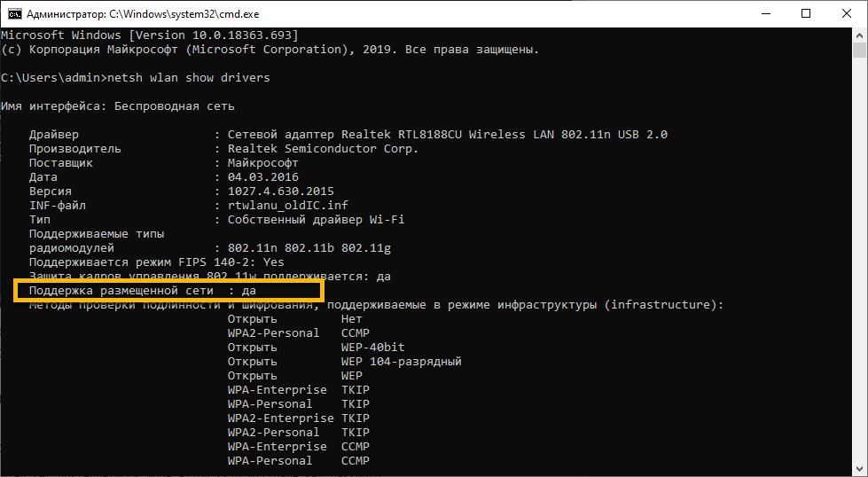Maximize the command prompt window
Image resolution: width=868 pixels, height=477 pixels.
(806, 13)
